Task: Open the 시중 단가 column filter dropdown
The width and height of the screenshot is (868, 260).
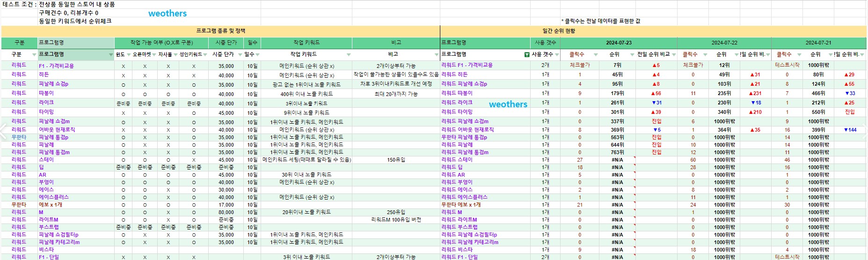Action: pyautogui.click(x=240, y=55)
